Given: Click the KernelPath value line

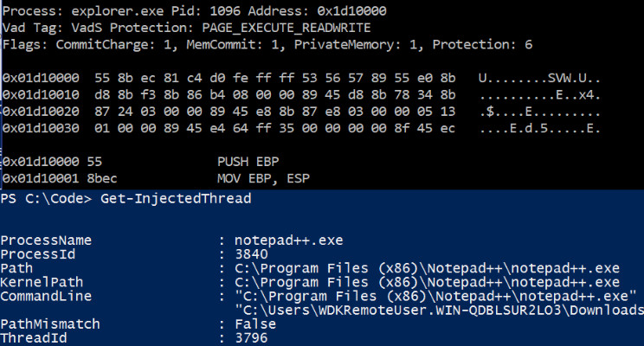Looking at the screenshot, I should (427, 283).
